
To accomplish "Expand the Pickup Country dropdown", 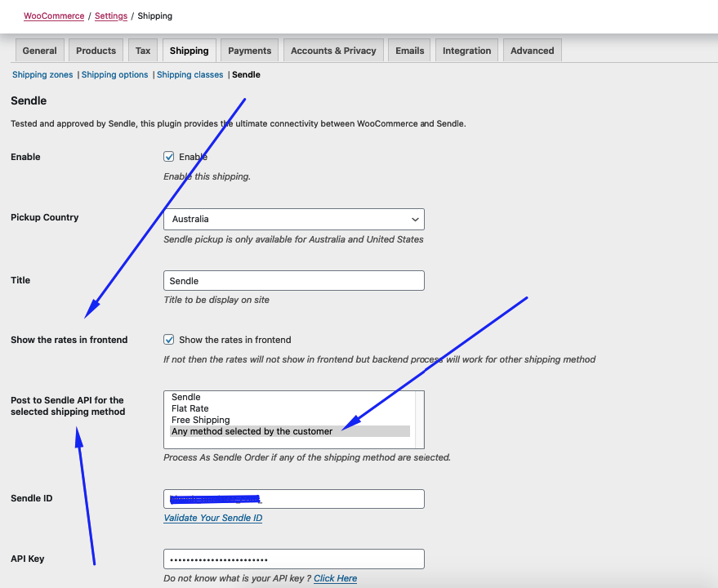I will (x=293, y=219).
